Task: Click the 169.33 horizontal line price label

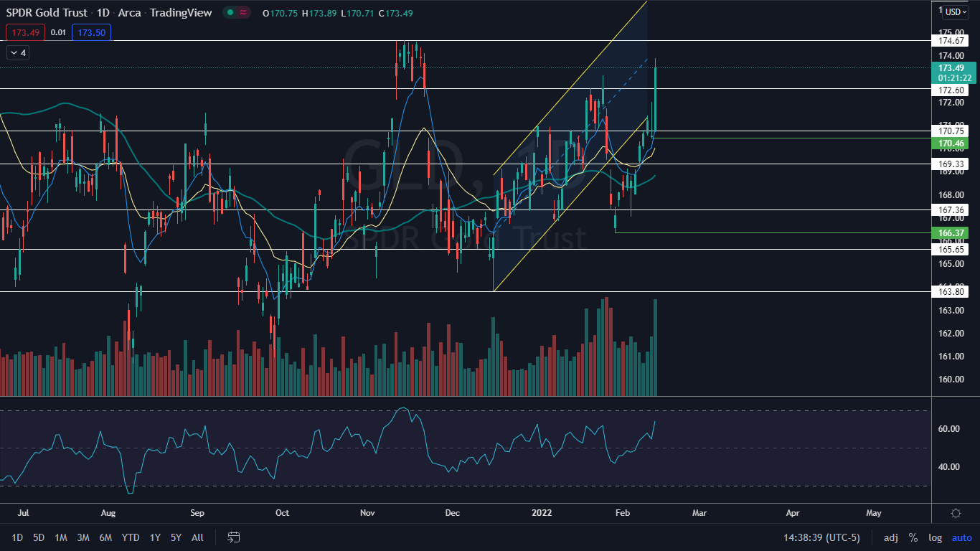Action: point(951,164)
